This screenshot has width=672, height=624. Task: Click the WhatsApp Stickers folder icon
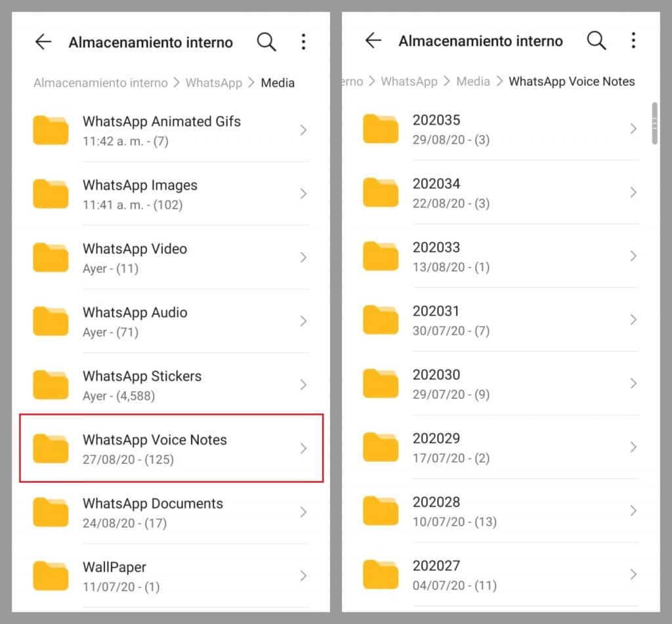[x=51, y=385]
